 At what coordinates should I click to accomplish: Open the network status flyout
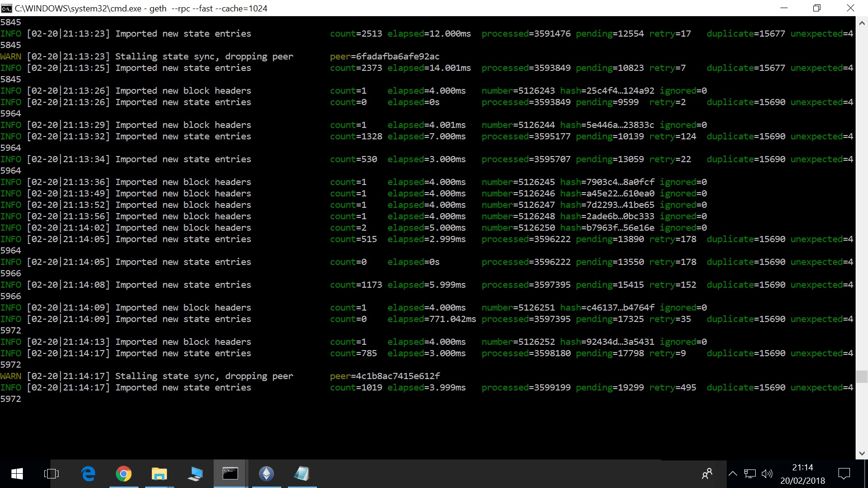click(x=751, y=473)
